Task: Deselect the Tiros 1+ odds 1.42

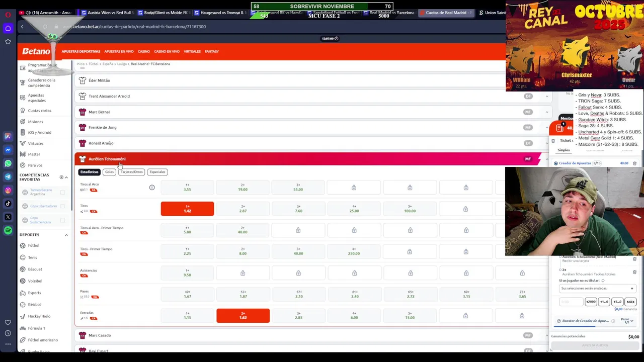Action: click(x=187, y=209)
